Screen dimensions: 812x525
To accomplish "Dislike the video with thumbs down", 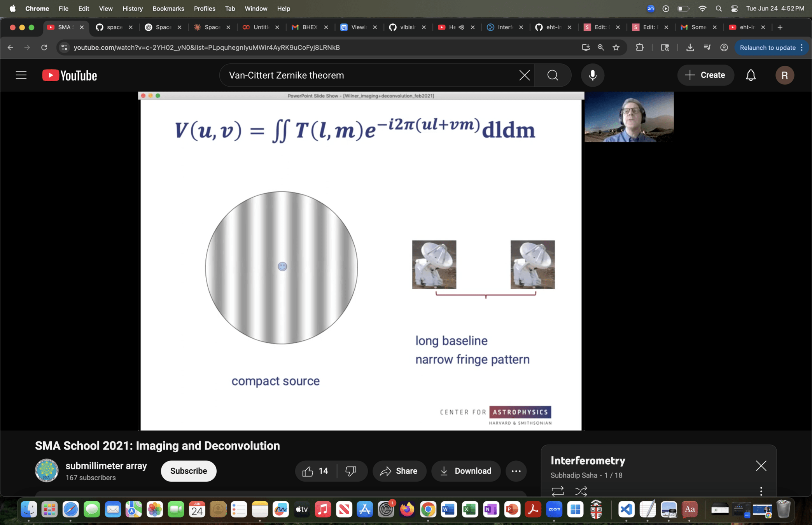I will pos(351,471).
